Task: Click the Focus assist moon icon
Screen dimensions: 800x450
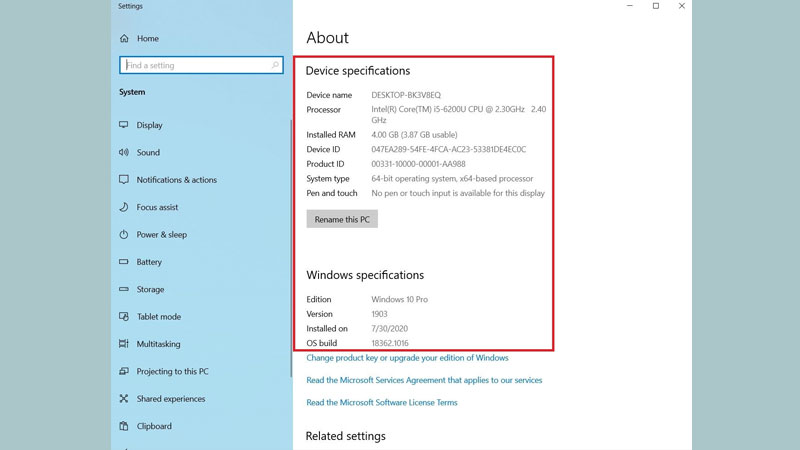Action: coord(124,208)
